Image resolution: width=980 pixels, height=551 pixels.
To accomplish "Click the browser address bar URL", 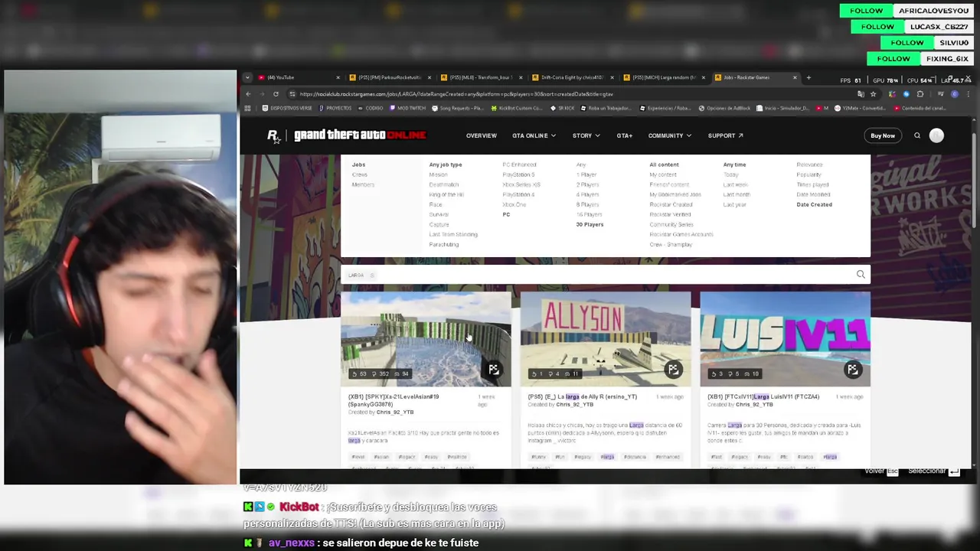I will tap(456, 94).
